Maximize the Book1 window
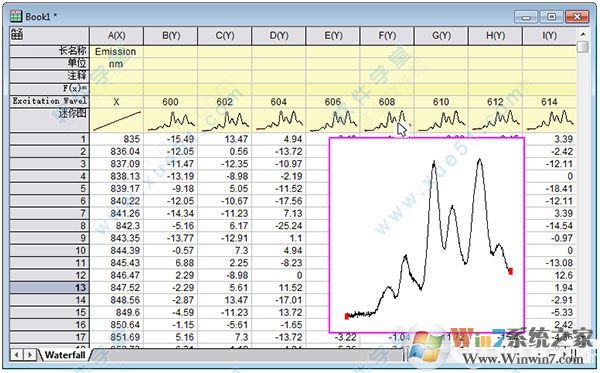The height and width of the screenshot is (373, 600). (x=551, y=16)
